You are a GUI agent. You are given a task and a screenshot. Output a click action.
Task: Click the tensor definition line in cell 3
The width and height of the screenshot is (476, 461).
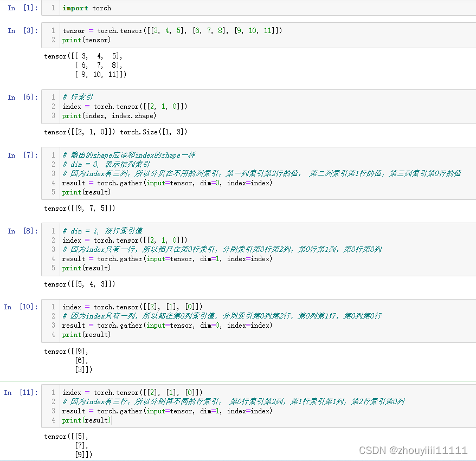pos(172,31)
